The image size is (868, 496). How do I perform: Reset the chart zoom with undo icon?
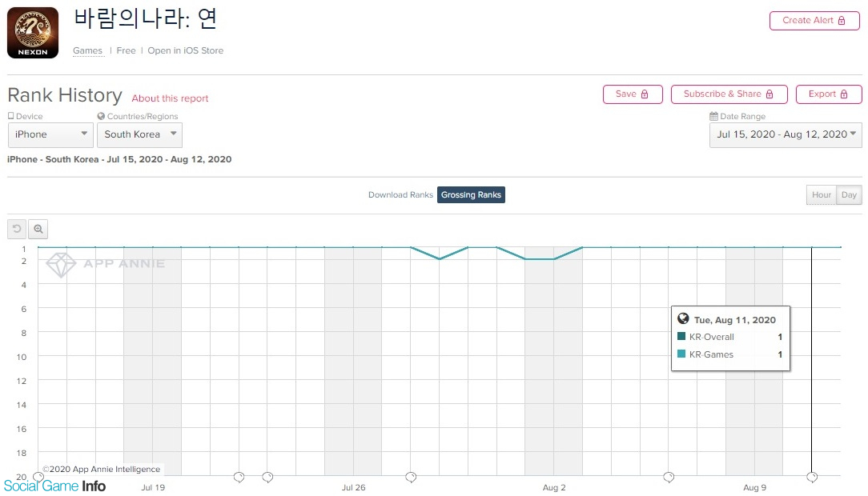tap(17, 229)
